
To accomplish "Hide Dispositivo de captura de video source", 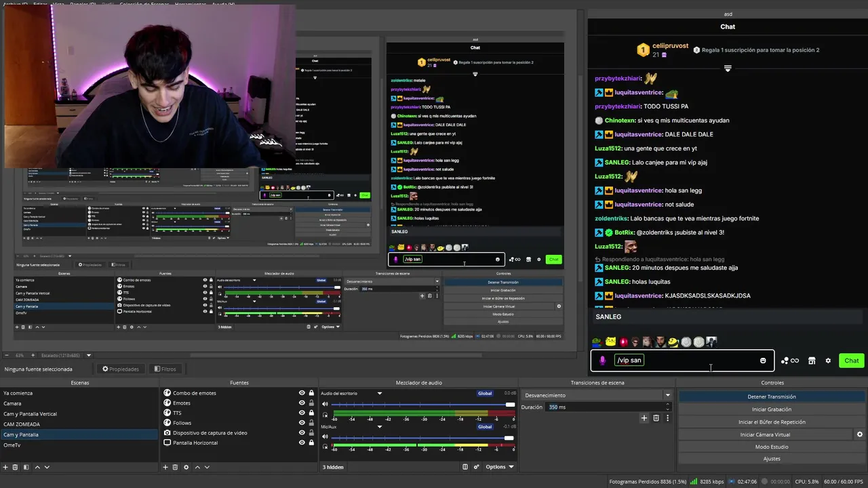I will coord(302,432).
